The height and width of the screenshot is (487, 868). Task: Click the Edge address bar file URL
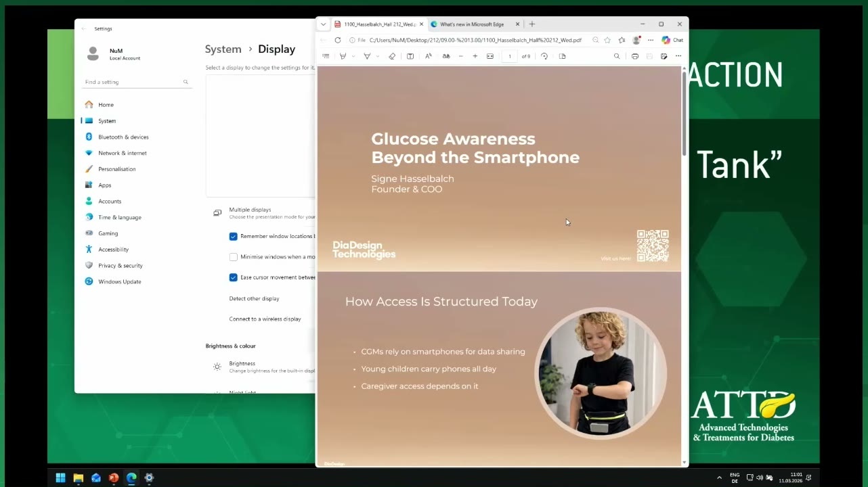pos(475,40)
